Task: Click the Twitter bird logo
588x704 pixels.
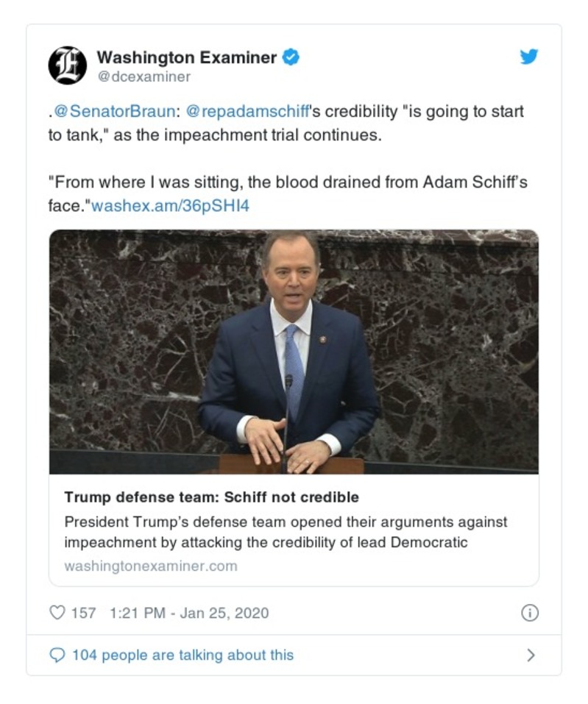Action: pyautogui.click(x=529, y=57)
